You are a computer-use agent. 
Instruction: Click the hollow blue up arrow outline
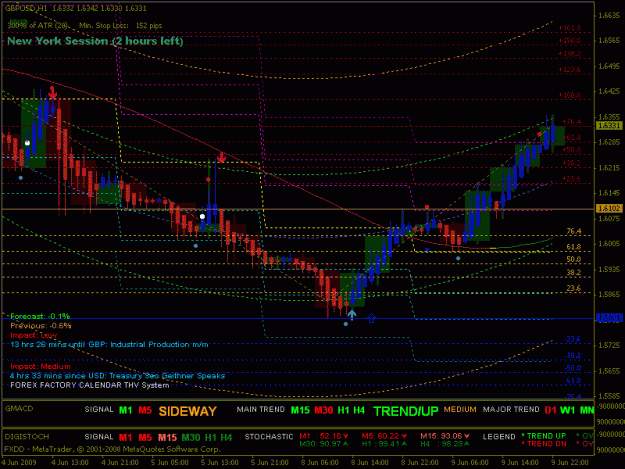tap(371, 318)
